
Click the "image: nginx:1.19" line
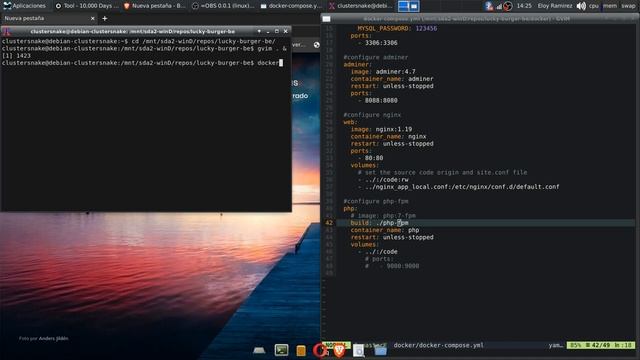381,129
